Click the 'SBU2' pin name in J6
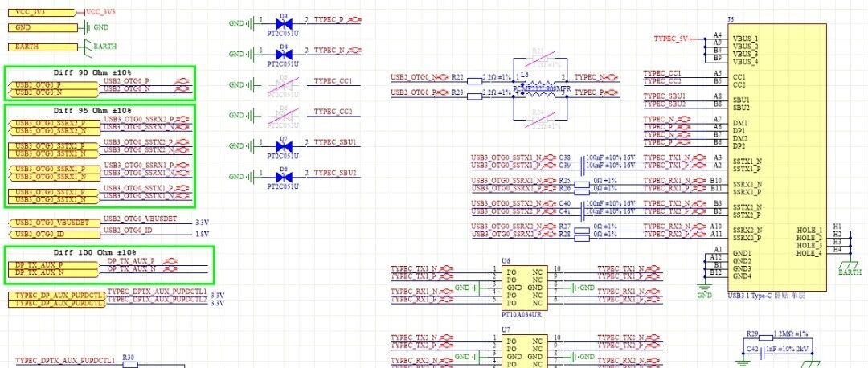This screenshot has height=368, width=868. pyautogui.click(x=741, y=108)
